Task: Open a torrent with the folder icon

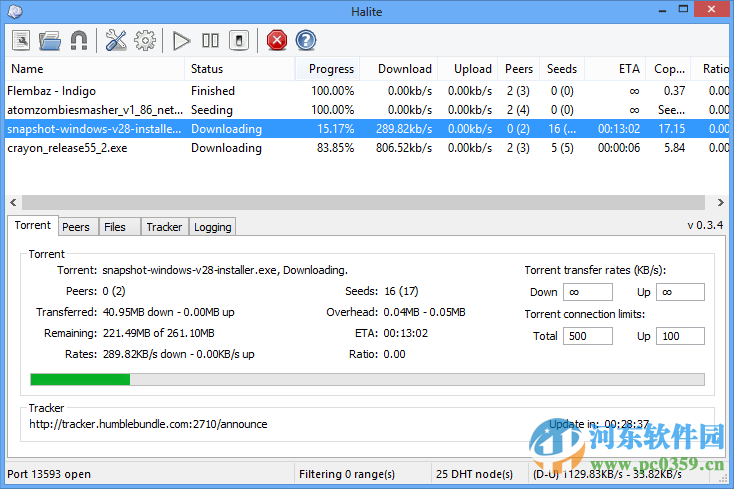Action: click(50, 41)
